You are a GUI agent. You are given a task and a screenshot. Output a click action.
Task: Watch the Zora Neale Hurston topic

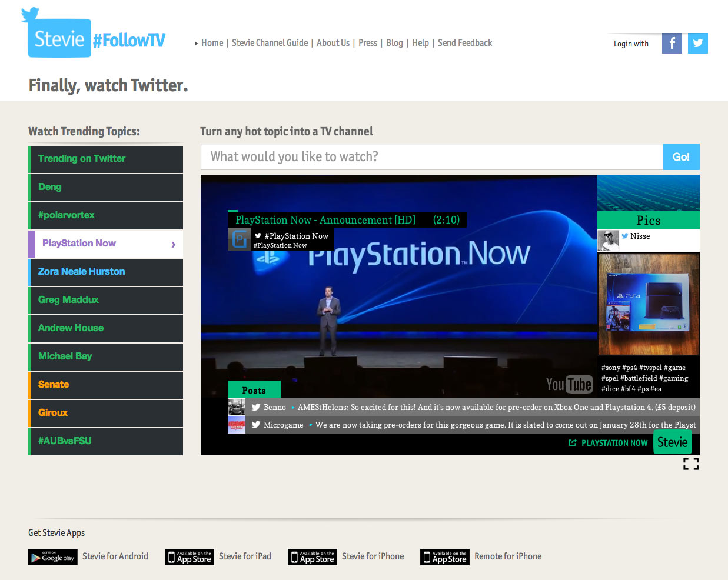click(106, 272)
